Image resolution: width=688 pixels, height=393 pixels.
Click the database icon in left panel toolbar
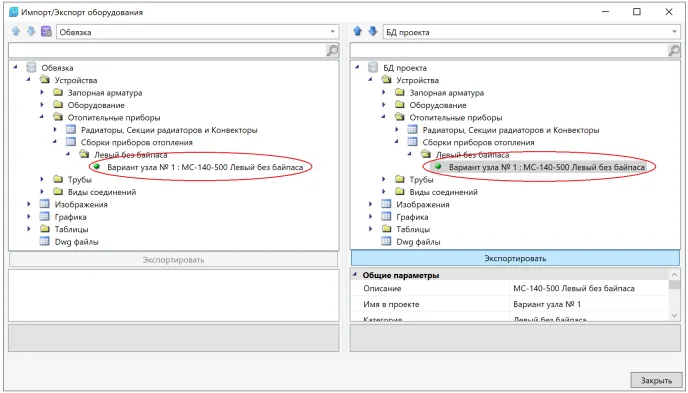point(46,32)
